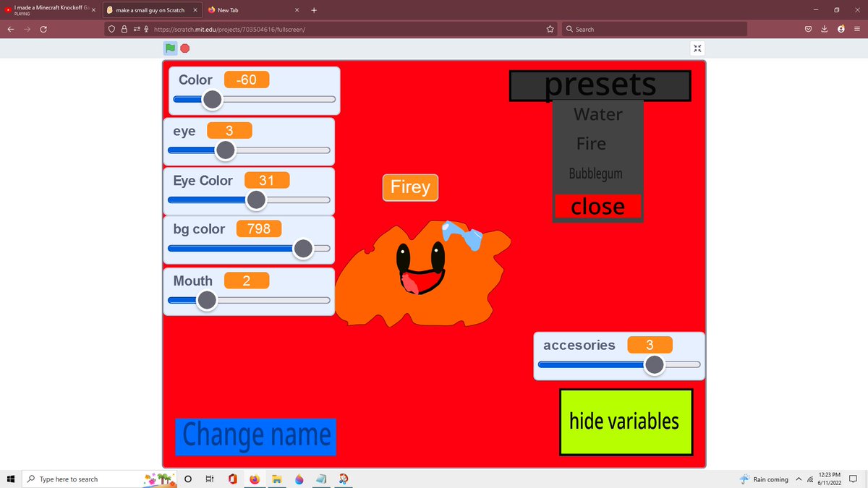Click the green flag to start project
Image resolution: width=868 pixels, height=488 pixels.
(170, 48)
